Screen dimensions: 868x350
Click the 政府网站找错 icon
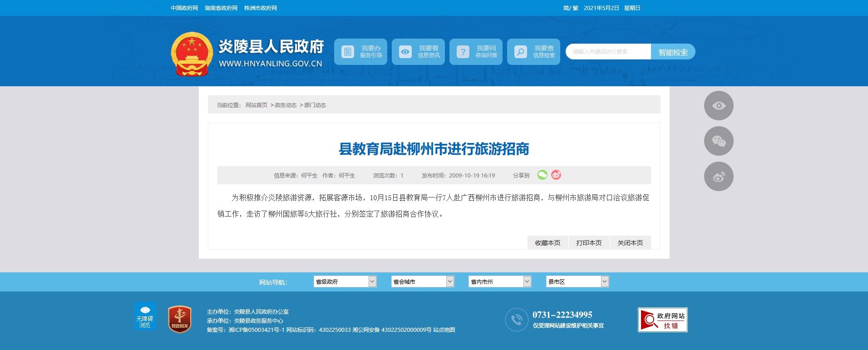coord(662,320)
